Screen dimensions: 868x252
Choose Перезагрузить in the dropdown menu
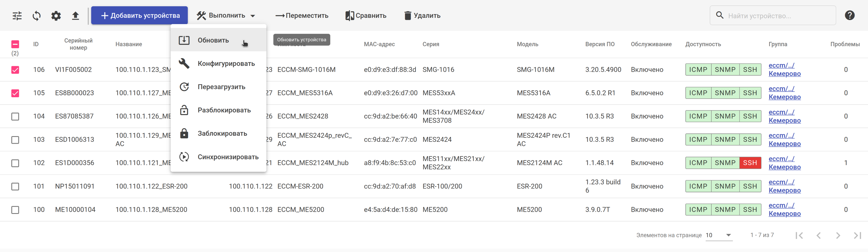(x=221, y=87)
